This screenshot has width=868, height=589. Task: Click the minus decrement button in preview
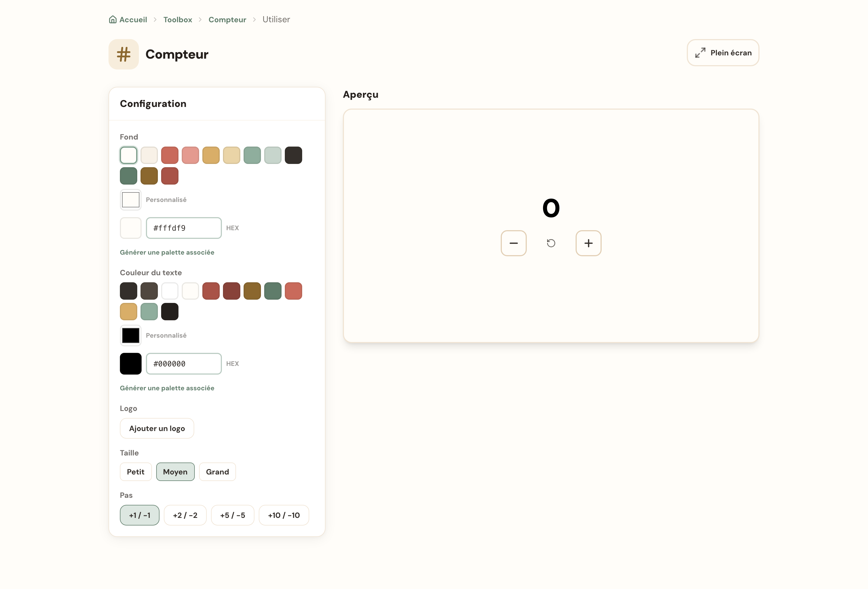click(513, 243)
